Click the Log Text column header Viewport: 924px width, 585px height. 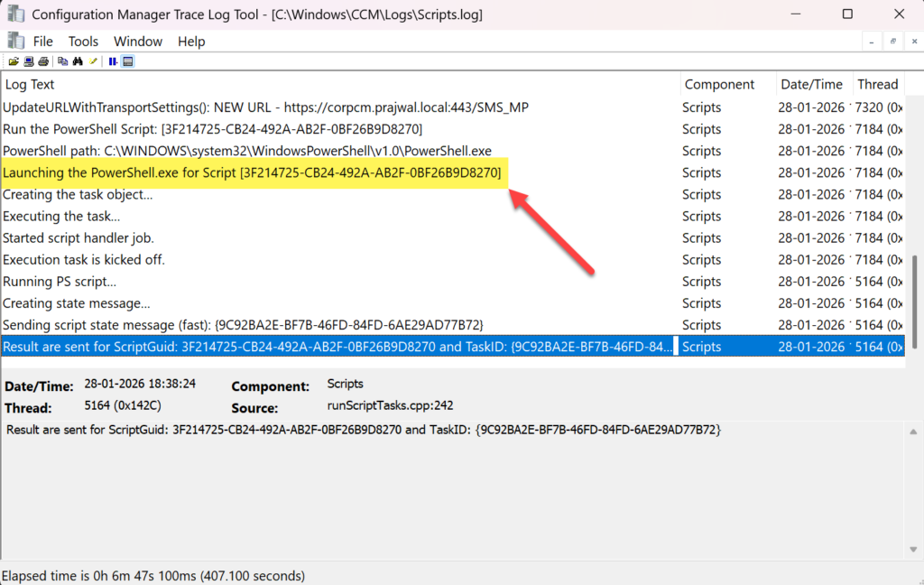click(340, 84)
